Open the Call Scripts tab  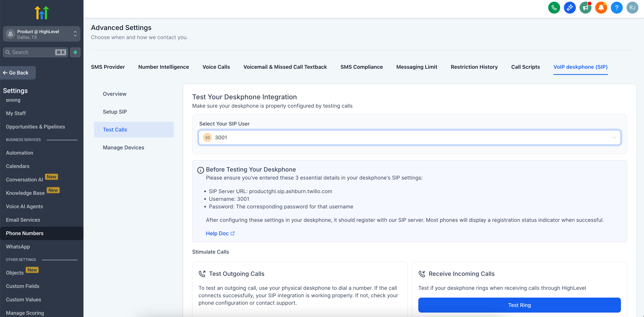tap(525, 67)
